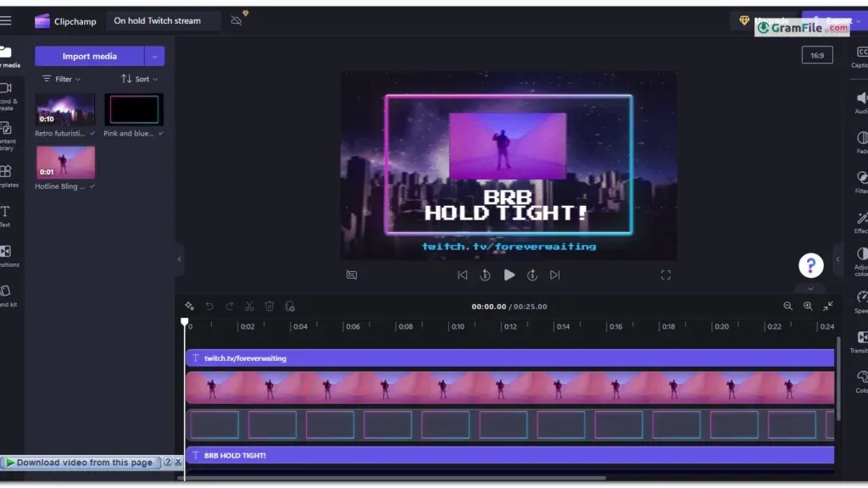Open the Brand kit sidebar tab
Image resolution: width=868 pixels, height=488 pixels.
point(8,296)
